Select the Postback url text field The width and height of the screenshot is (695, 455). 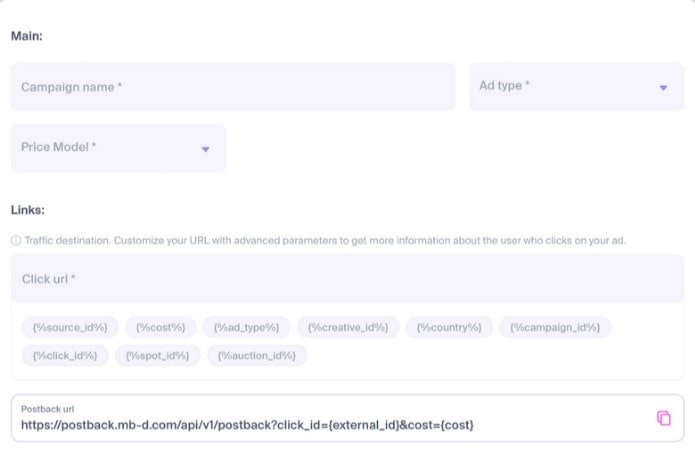coord(330,424)
